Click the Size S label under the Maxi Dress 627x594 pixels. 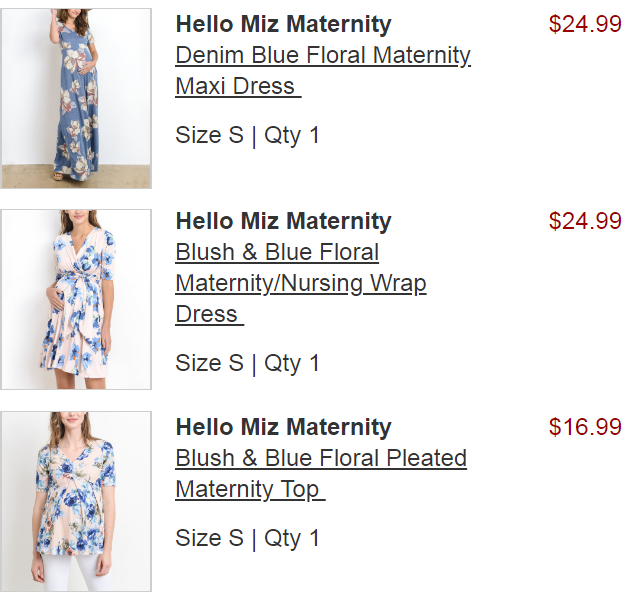209,136
